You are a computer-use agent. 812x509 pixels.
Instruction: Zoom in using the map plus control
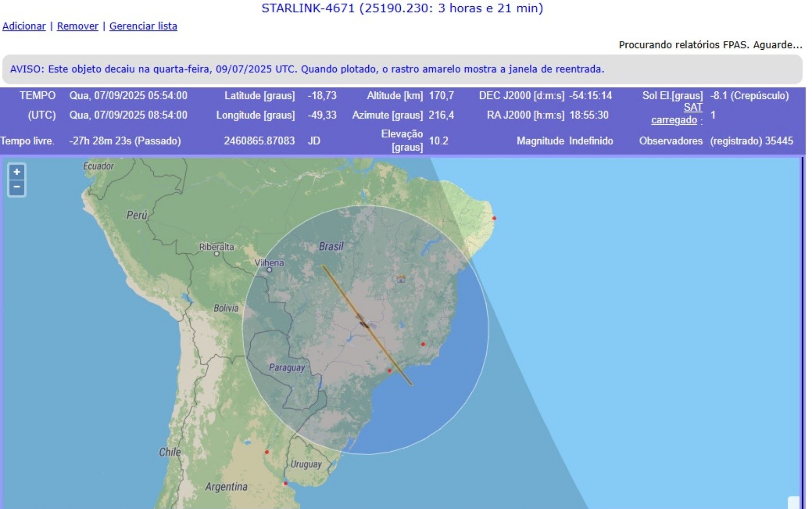[x=17, y=172]
